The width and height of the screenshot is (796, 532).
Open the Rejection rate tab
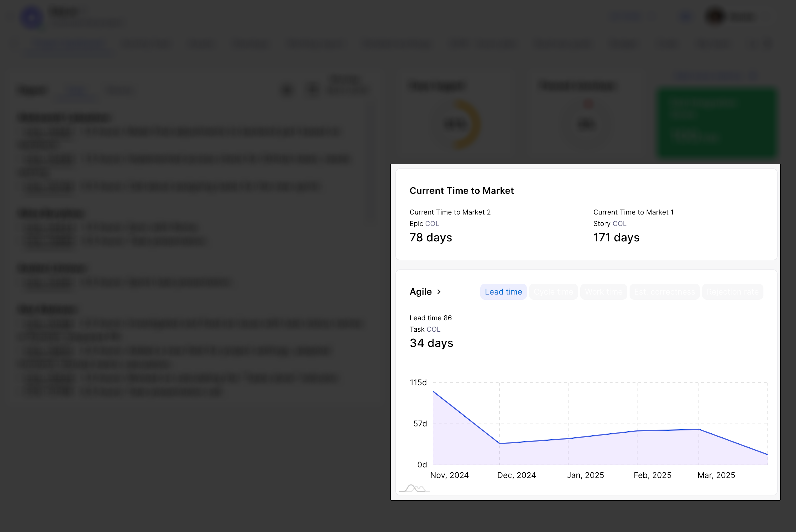(732, 292)
